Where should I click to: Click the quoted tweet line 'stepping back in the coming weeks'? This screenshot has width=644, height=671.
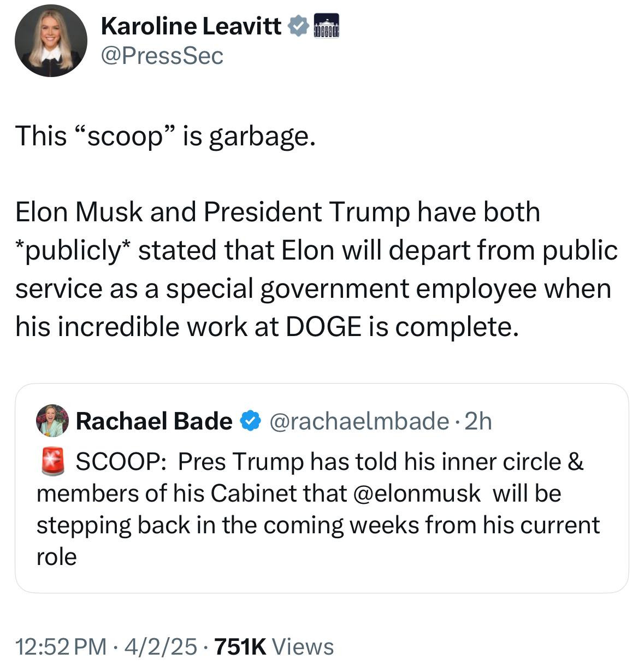[x=318, y=525]
